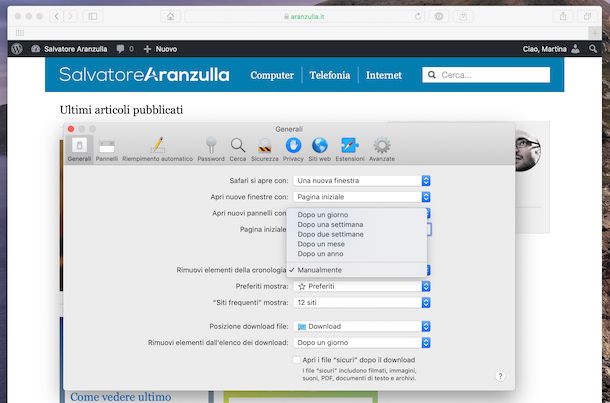Open the Generali preferences tab

[79, 150]
